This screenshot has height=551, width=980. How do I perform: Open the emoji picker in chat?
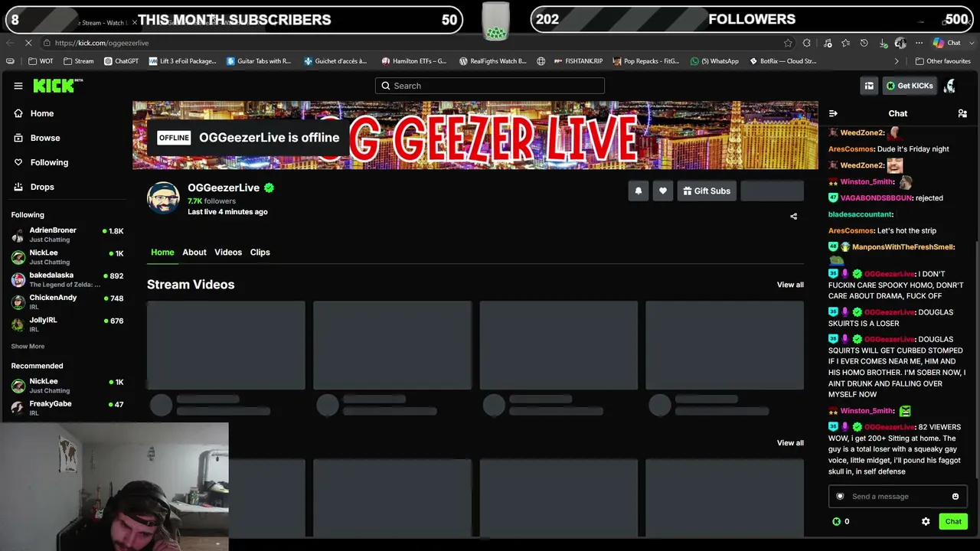pyautogui.click(x=955, y=497)
